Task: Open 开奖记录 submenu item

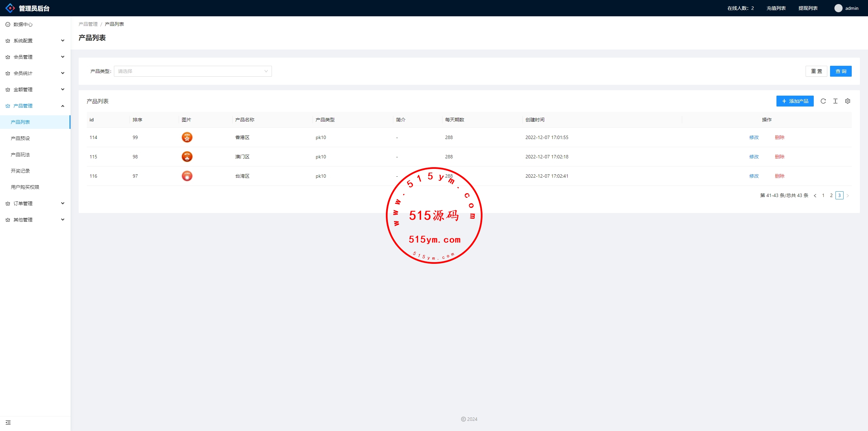Action: 20,171
